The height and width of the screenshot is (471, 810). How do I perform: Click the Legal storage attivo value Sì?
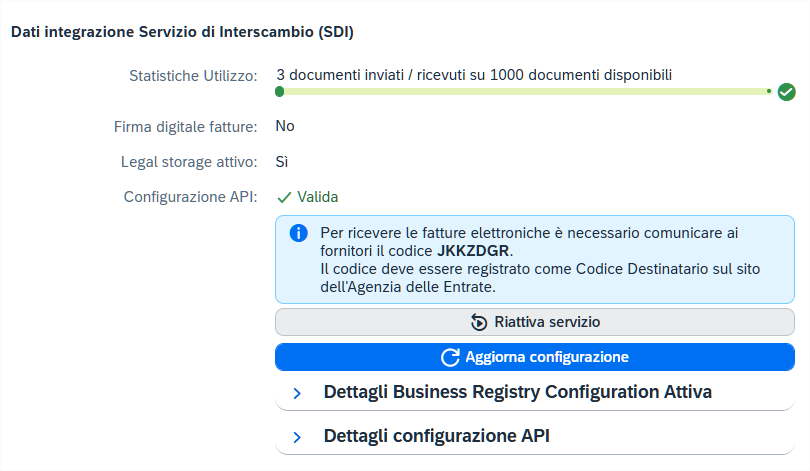(x=282, y=162)
